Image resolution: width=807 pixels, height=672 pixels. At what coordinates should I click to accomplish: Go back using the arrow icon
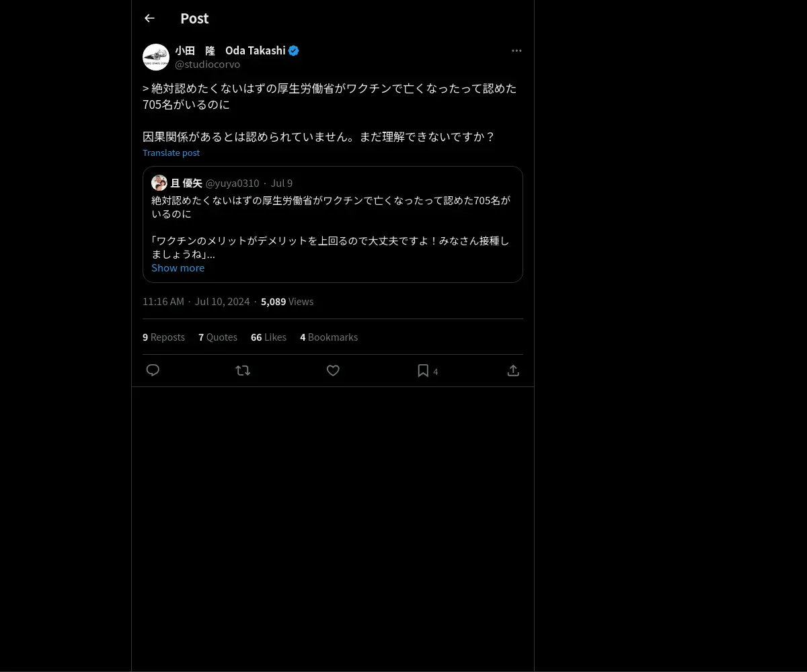(x=149, y=18)
